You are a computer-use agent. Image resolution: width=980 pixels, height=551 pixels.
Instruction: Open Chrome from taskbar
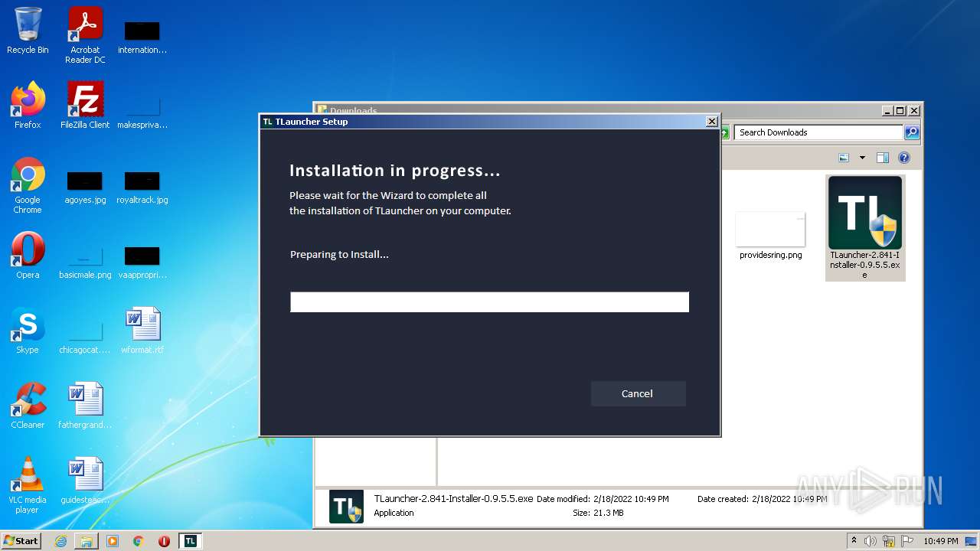[139, 541]
